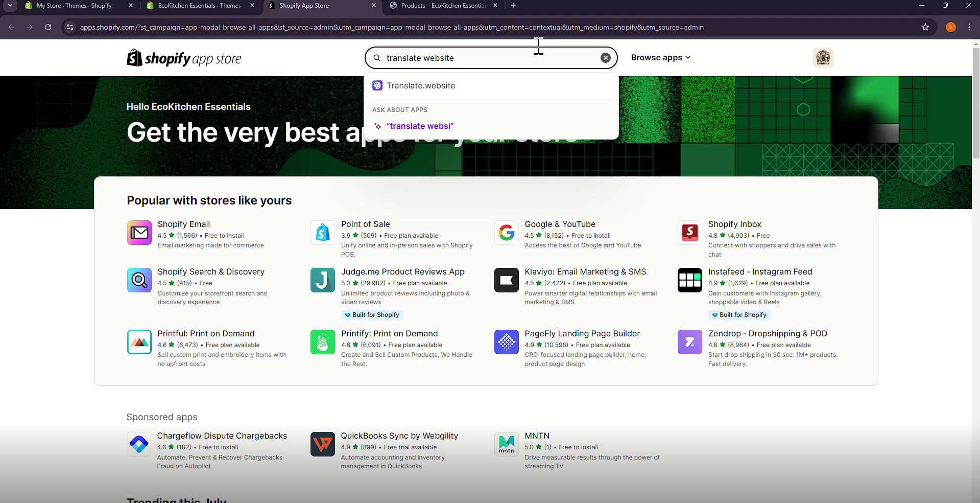980x503 pixels.
Task: Ask about apps "translate websi"
Action: pos(491,126)
